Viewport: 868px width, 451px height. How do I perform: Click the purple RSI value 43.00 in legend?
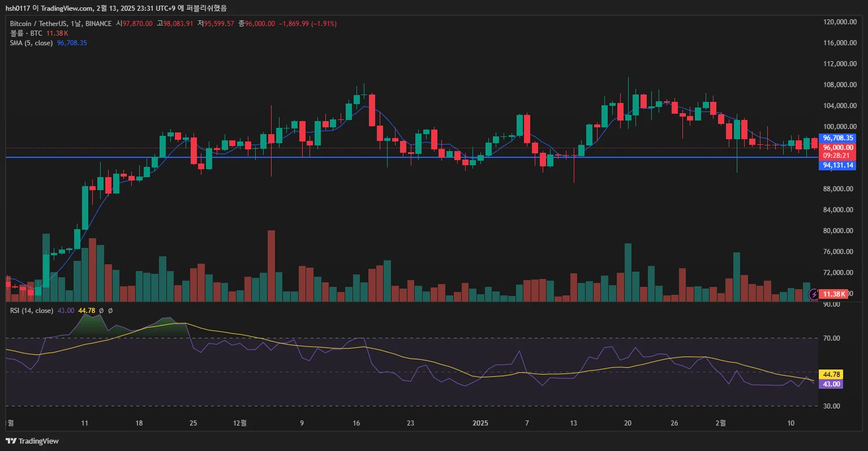[66, 311]
